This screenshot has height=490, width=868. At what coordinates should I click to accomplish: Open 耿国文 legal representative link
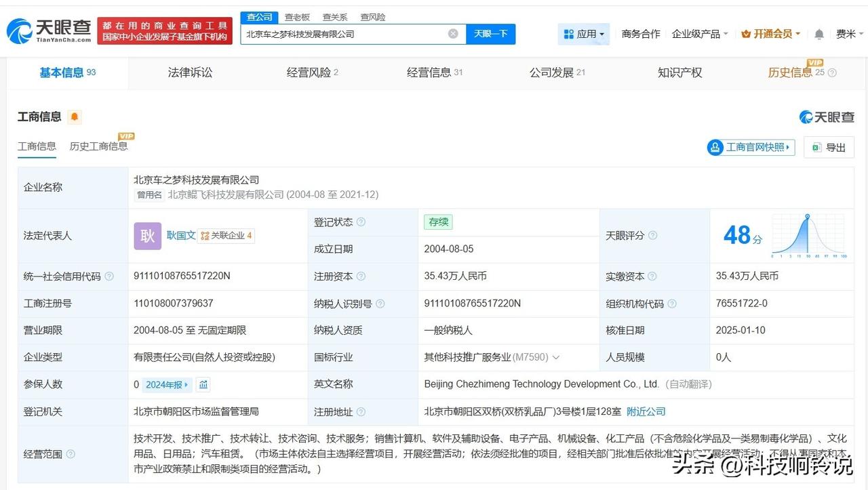pyautogui.click(x=181, y=235)
